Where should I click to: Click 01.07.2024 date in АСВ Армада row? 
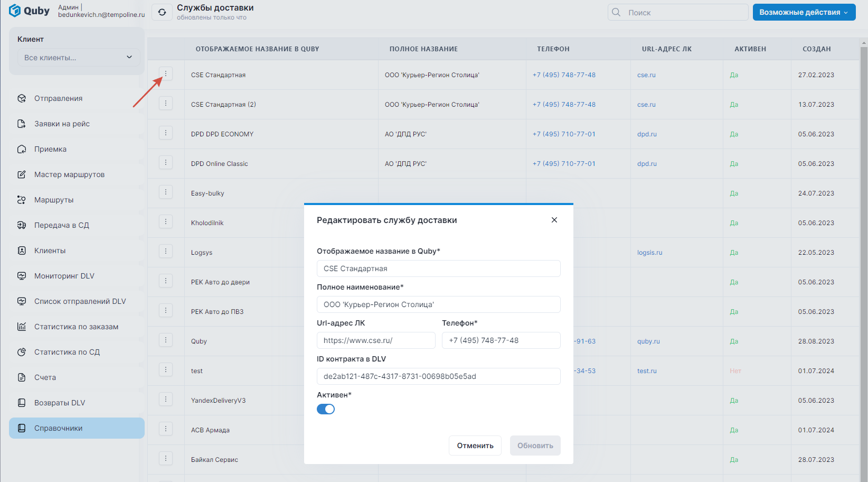[816, 430]
